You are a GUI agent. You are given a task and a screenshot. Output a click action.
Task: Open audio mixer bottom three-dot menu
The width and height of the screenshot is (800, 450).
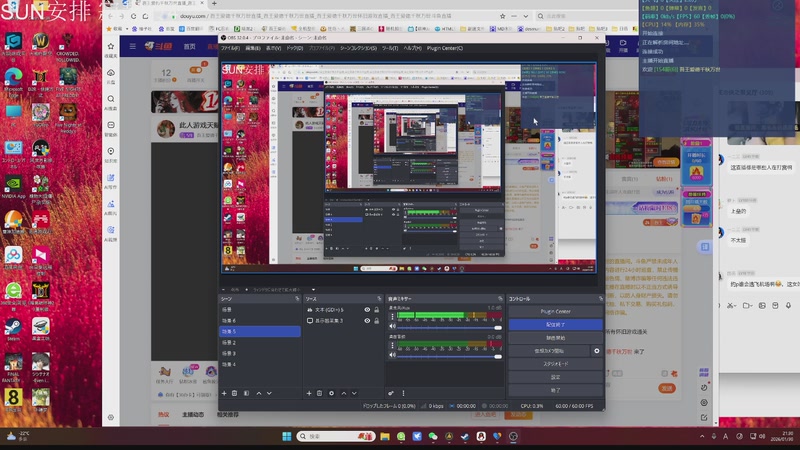click(x=403, y=393)
